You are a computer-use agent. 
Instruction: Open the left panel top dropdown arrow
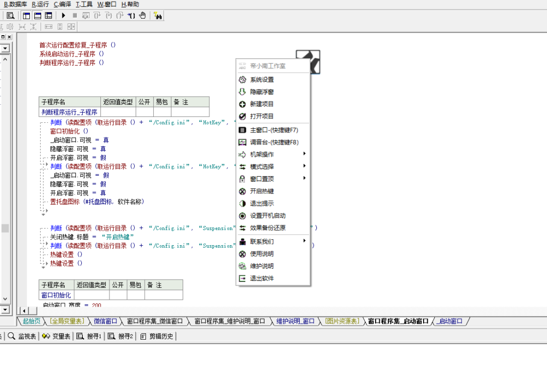[x=5, y=48]
